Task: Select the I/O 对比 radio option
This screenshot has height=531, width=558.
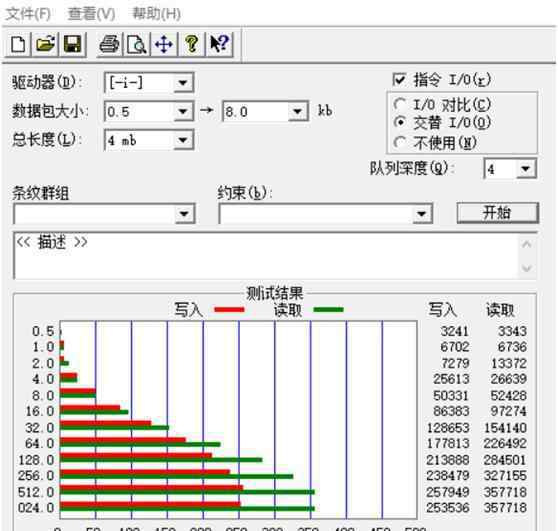Action: tap(399, 105)
